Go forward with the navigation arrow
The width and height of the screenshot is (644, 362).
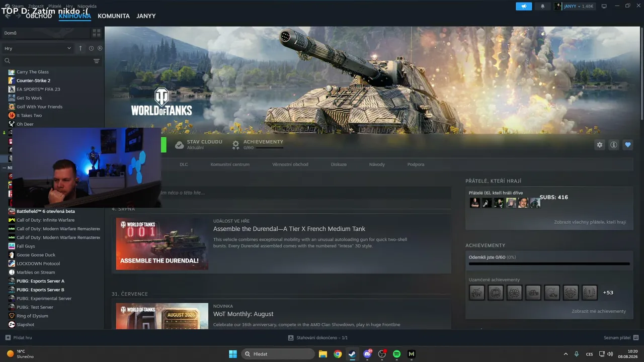click(x=18, y=16)
